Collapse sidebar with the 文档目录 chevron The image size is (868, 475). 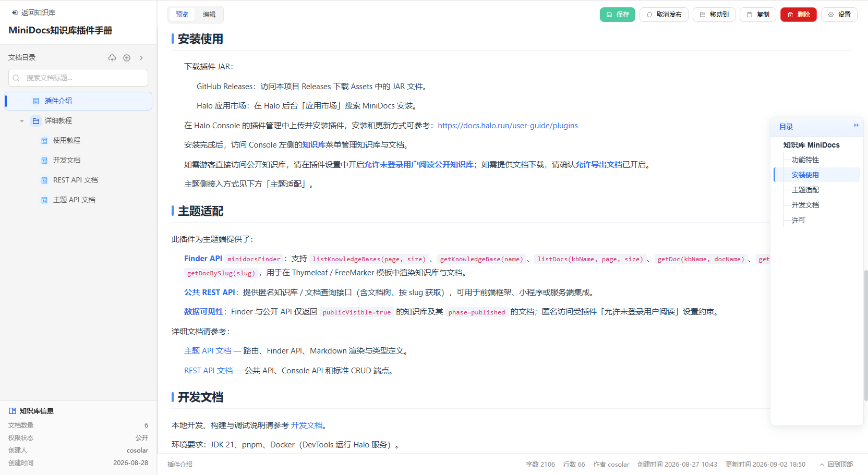pos(141,58)
